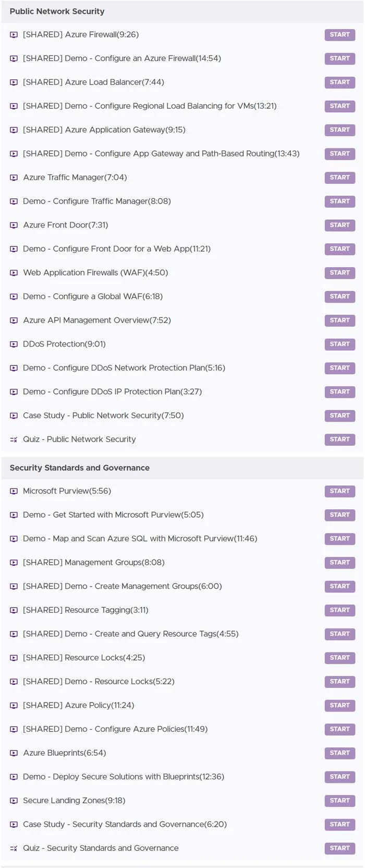Open lesson title Case Study - Security Standards and Governance(6:20)

(125, 825)
